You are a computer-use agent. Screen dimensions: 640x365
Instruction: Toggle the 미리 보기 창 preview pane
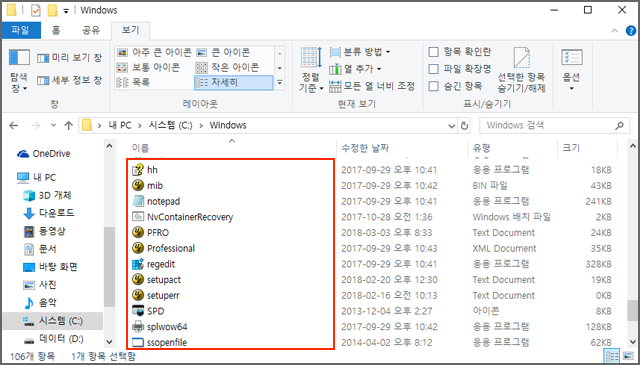click(x=69, y=58)
